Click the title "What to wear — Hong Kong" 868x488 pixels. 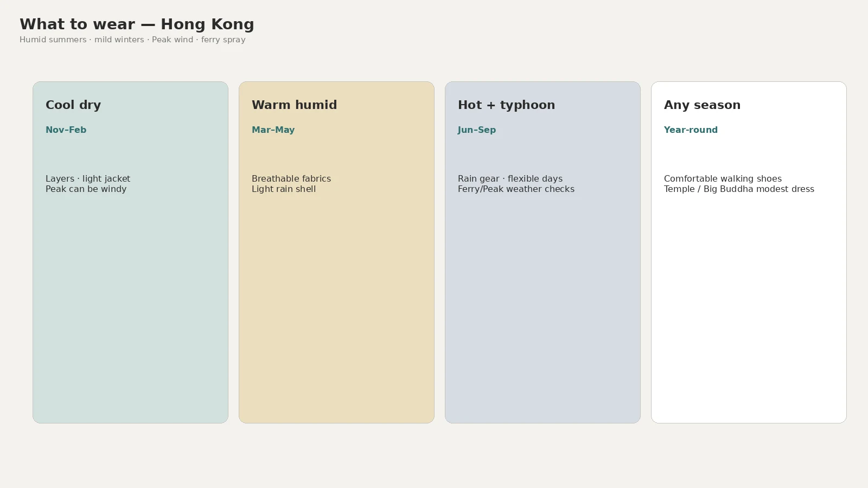pos(137,24)
